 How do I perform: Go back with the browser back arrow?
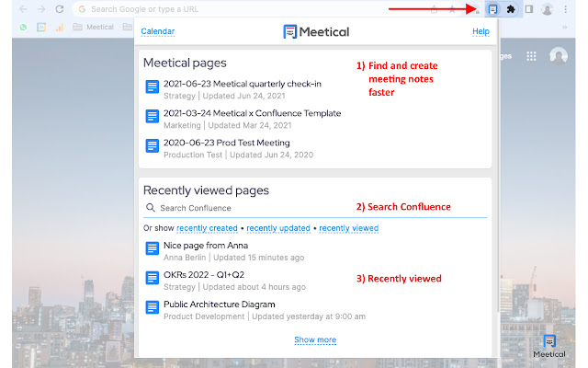23,9
